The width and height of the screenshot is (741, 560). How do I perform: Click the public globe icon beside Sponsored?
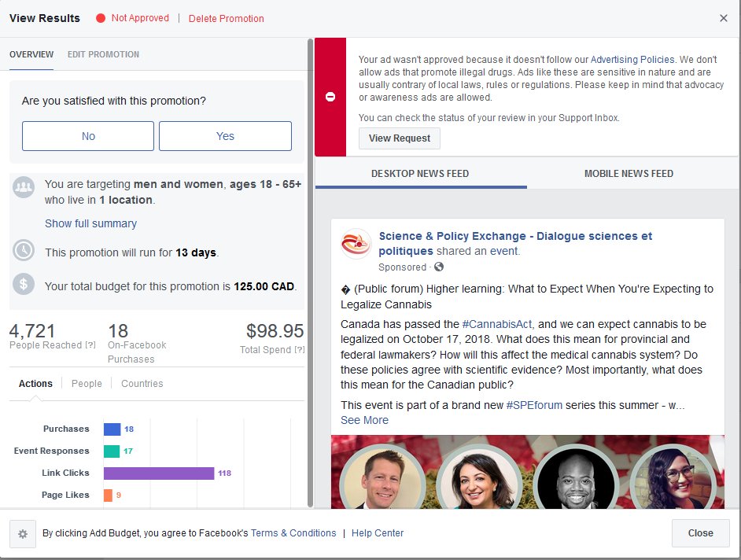[439, 267]
